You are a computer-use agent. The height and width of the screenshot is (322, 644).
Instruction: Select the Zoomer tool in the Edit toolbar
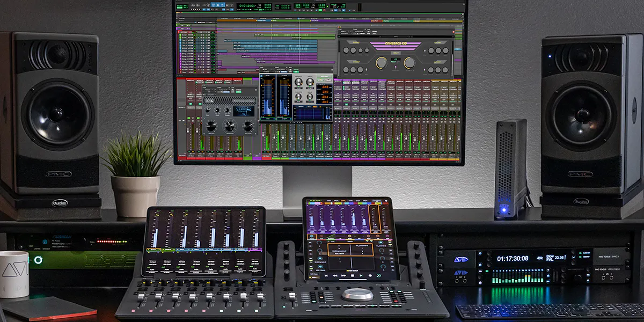208,5
